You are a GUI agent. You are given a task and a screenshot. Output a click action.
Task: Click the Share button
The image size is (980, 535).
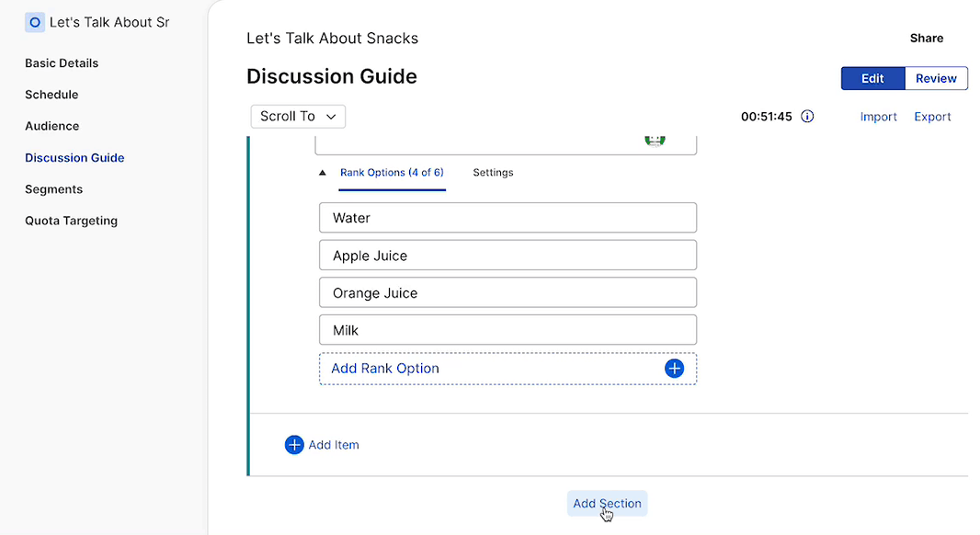(x=926, y=38)
